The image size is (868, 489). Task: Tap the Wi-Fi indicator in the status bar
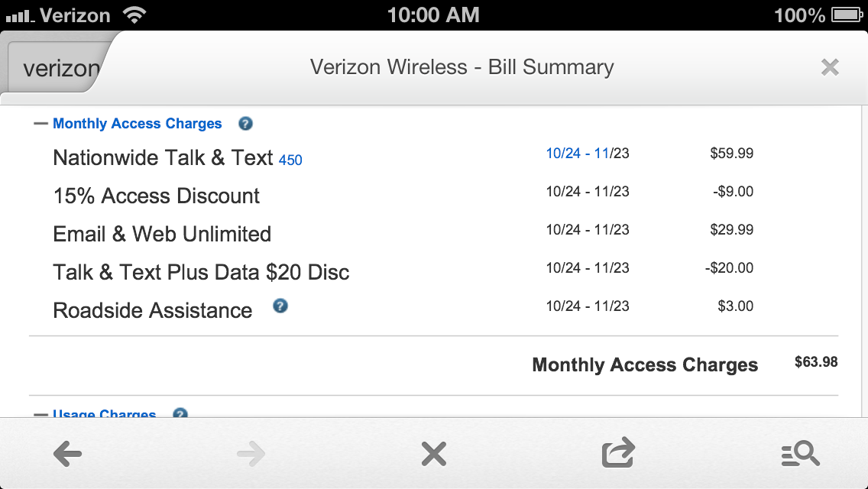pyautogui.click(x=134, y=15)
